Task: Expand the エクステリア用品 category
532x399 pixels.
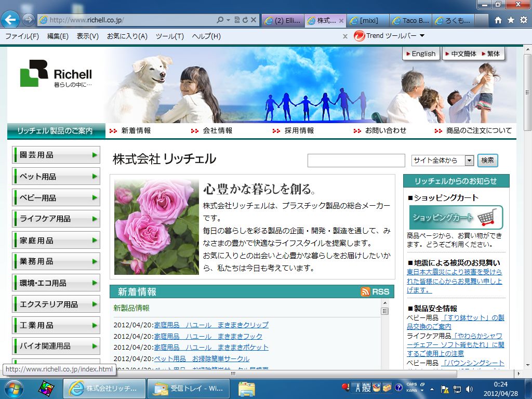Action: [56, 304]
